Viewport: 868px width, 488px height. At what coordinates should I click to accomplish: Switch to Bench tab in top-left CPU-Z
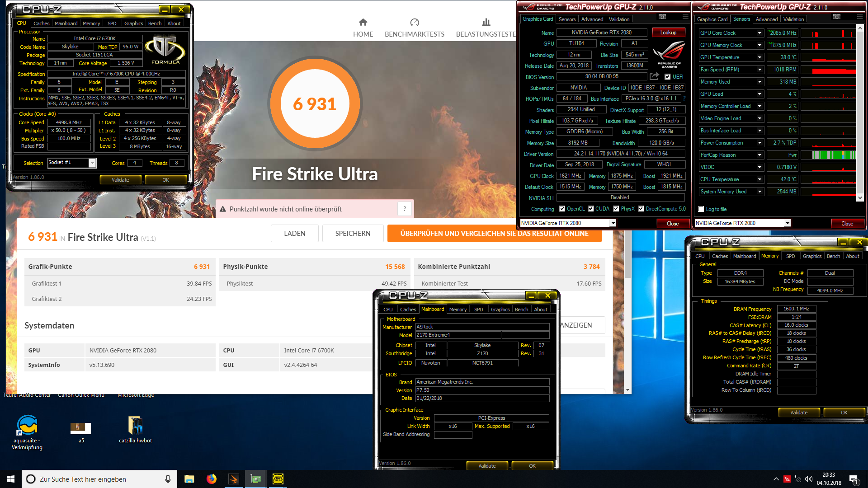tap(155, 23)
